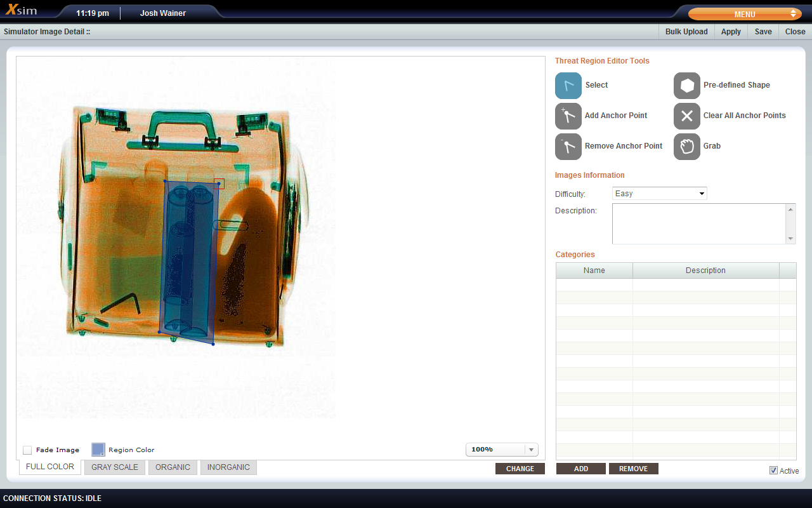Select the Select tool icon

point(568,85)
